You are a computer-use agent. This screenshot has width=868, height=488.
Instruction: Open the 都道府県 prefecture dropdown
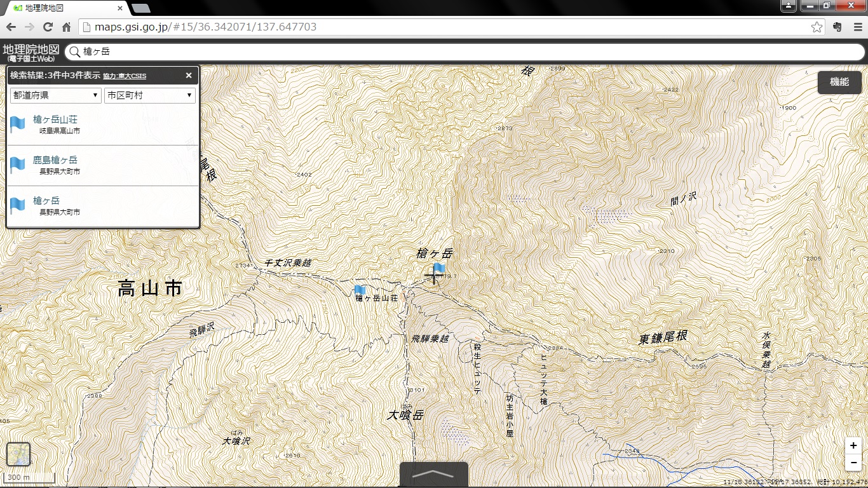pos(56,95)
